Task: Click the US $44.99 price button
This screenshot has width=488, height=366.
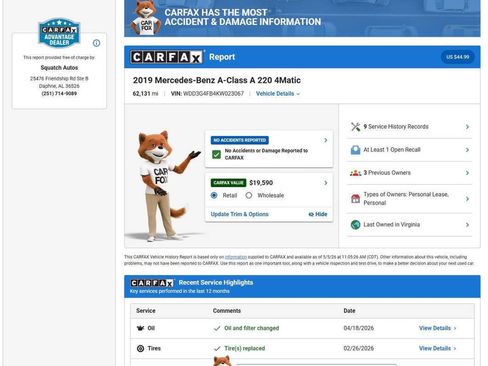Action: pos(458,57)
